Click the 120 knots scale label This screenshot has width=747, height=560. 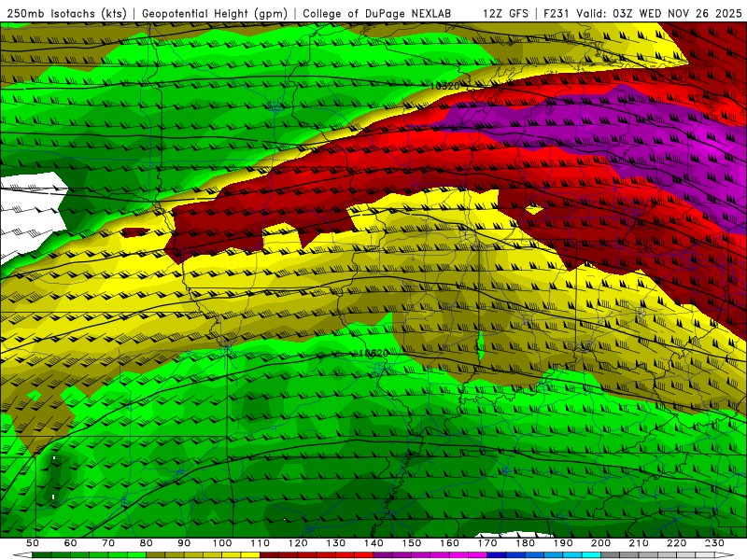coord(298,543)
